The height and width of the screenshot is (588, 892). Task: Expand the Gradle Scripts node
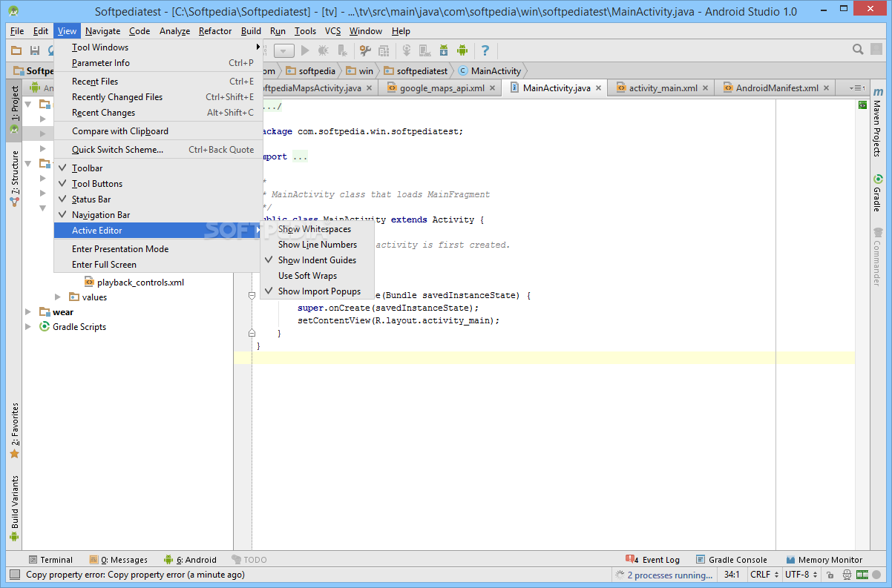click(x=29, y=327)
